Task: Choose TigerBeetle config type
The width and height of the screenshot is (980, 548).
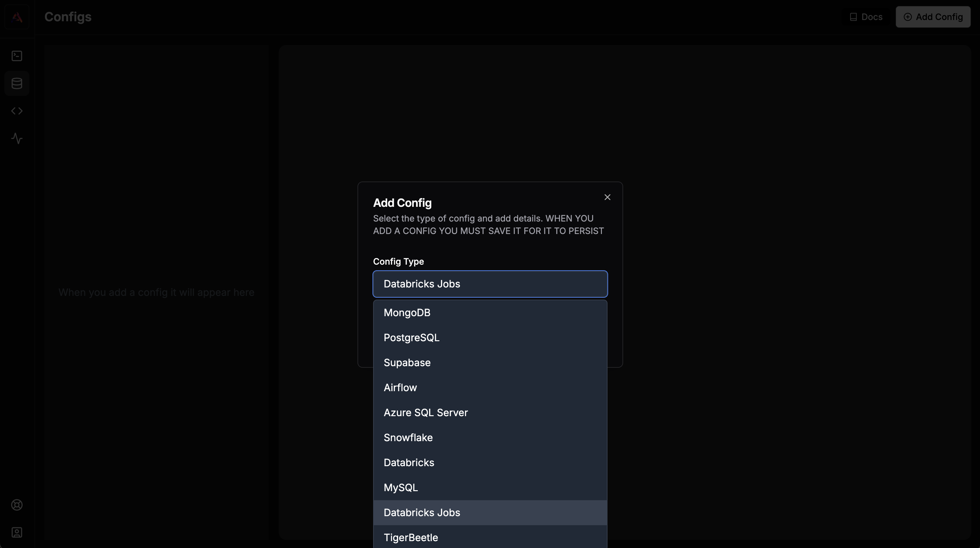Action: click(490, 537)
